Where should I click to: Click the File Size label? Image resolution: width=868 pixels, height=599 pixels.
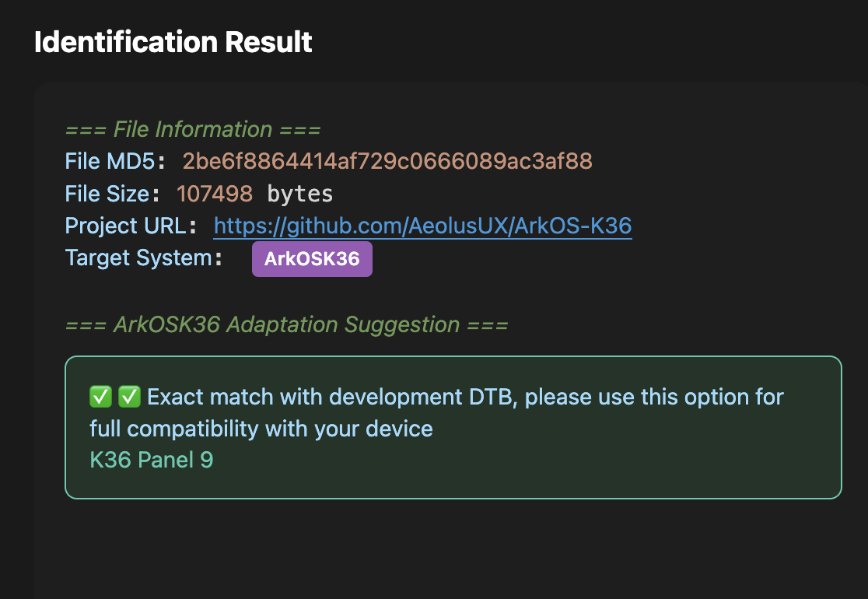coord(107,193)
